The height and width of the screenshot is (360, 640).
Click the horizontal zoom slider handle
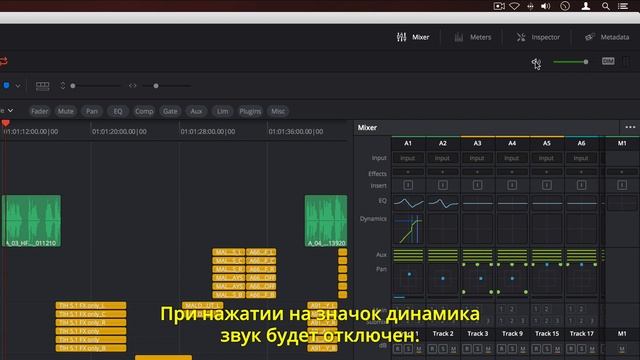[156, 86]
